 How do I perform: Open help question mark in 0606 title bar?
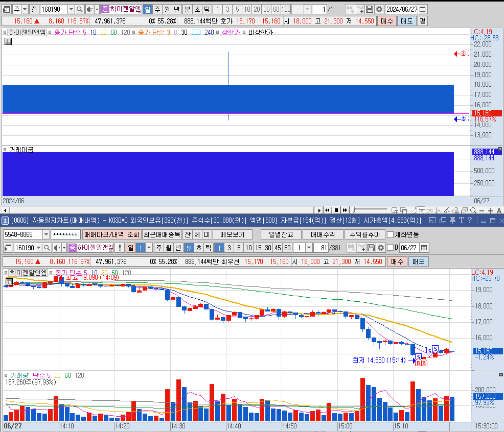click(x=470, y=220)
